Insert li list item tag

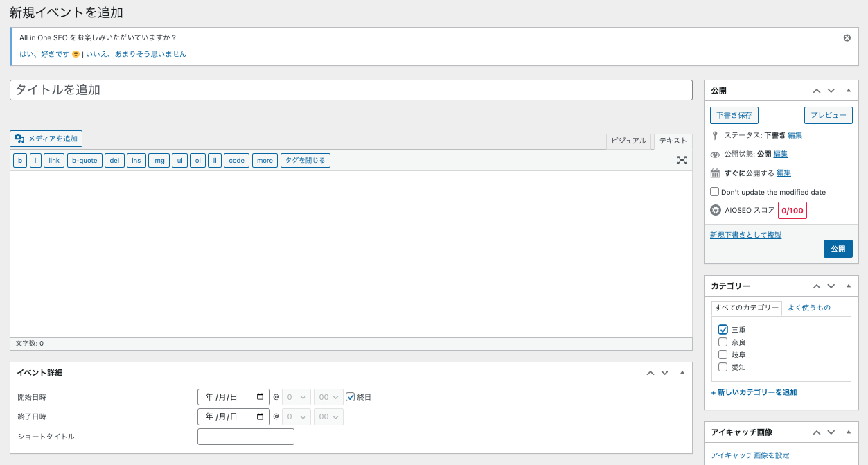coord(215,161)
